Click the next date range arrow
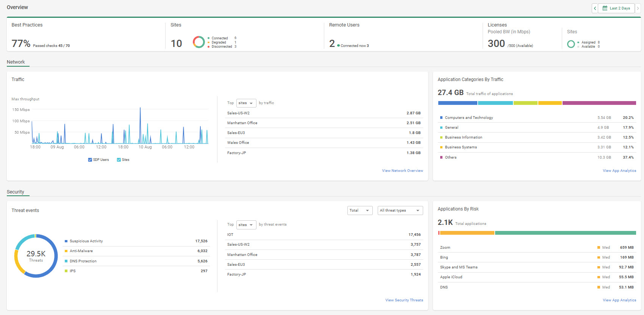 click(638, 8)
